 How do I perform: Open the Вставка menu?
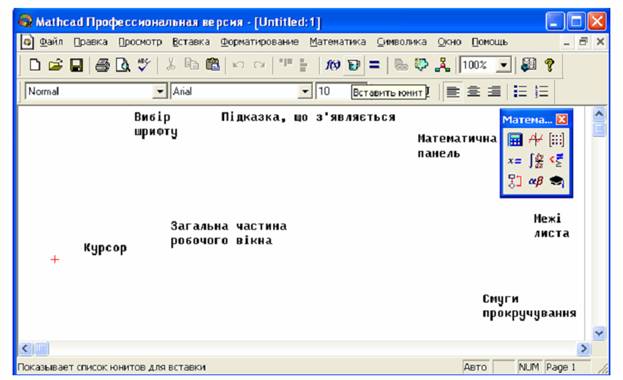pyautogui.click(x=191, y=42)
